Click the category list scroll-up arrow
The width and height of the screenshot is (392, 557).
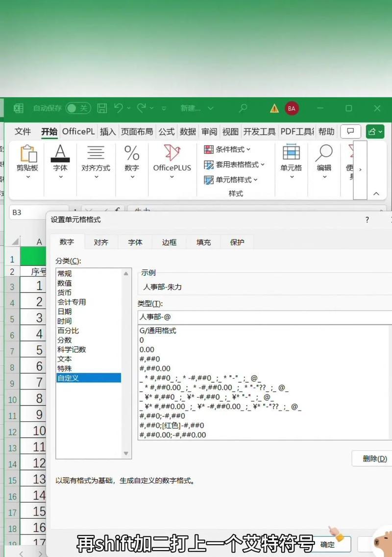pyautogui.click(x=126, y=273)
